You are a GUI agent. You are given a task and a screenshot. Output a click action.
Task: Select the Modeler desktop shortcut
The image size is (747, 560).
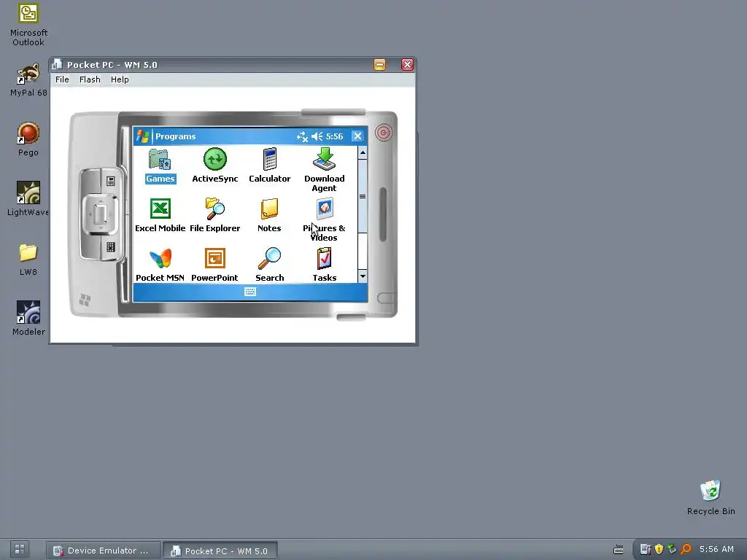(28, 318)
